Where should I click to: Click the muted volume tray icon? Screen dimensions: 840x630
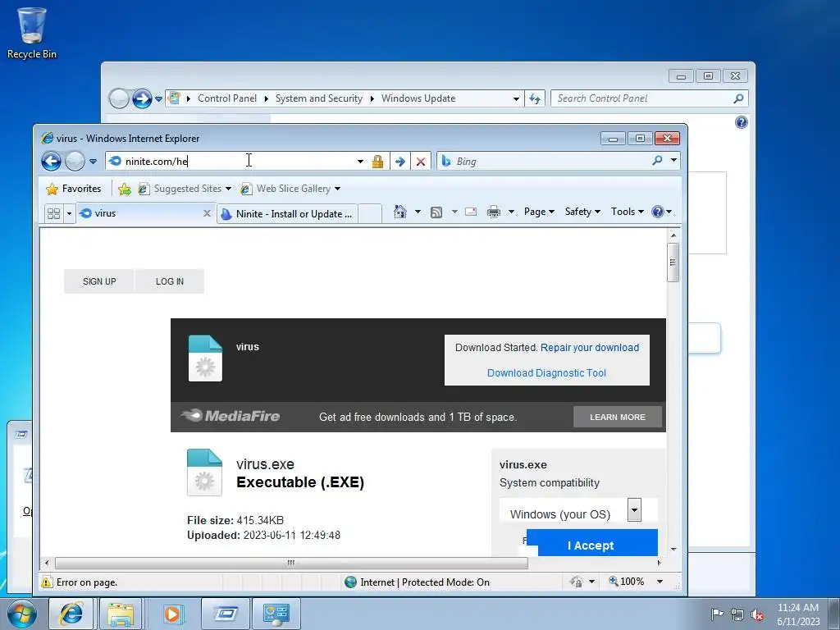[757, 614]
